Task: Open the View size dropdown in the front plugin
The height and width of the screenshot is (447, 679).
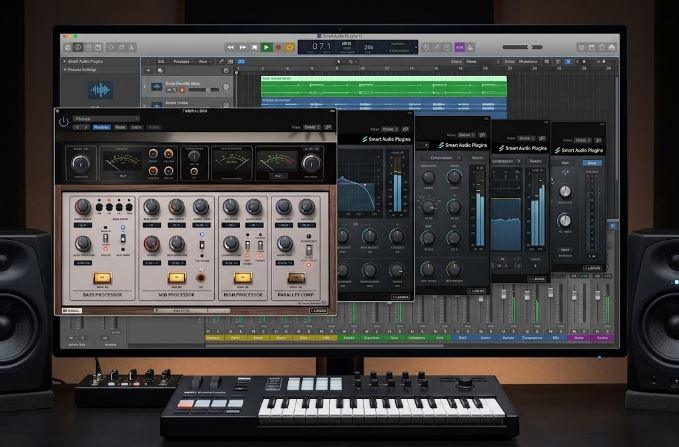Action: coord(312,127)
